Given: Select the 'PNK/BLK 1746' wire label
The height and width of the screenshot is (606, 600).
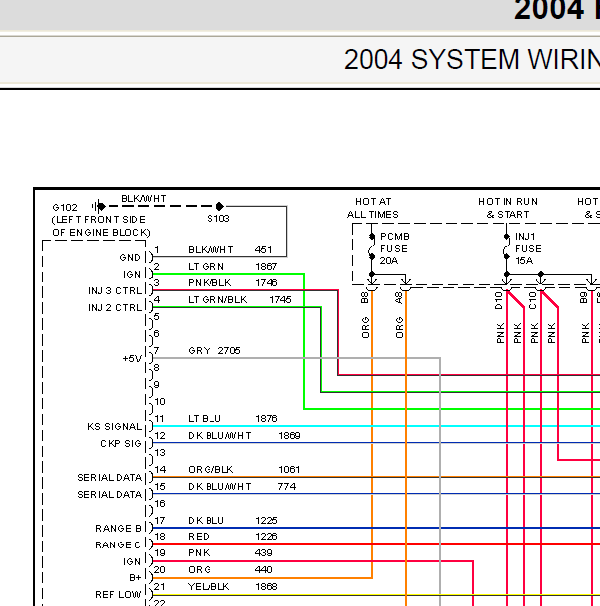Looking at the screenshot, I should click(x=232, y=283).
